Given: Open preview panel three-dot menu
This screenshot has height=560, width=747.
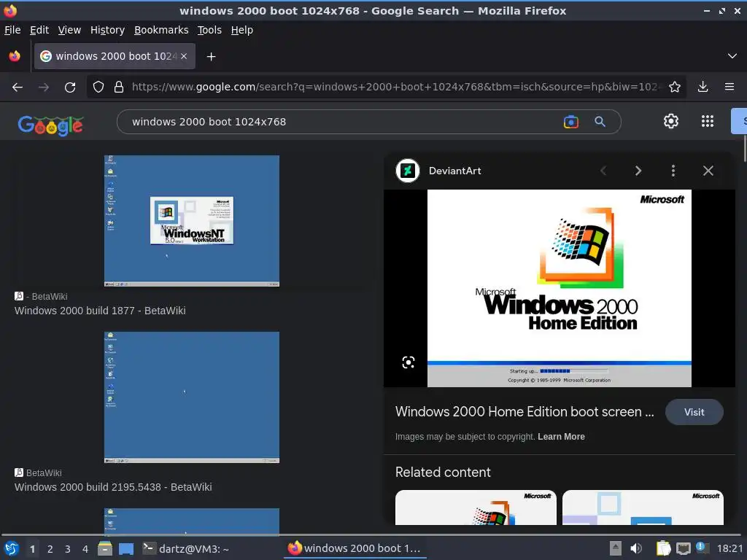Looking at the screenshot, I should [x=673, y=171].
